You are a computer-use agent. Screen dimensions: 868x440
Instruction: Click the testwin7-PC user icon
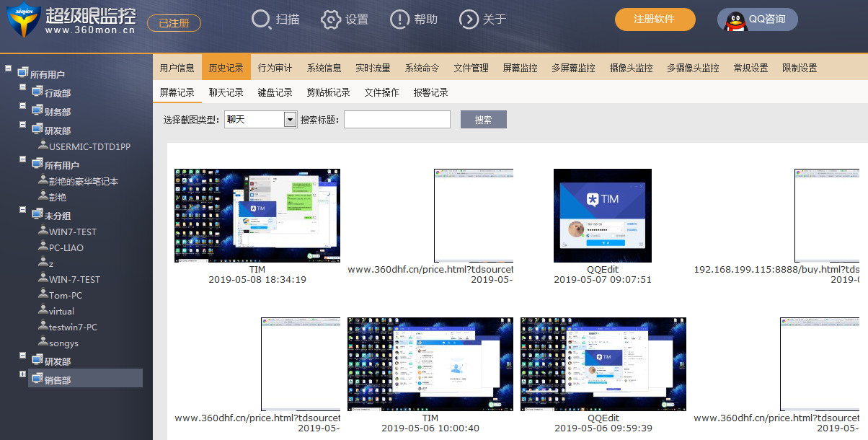coord(43,326)
